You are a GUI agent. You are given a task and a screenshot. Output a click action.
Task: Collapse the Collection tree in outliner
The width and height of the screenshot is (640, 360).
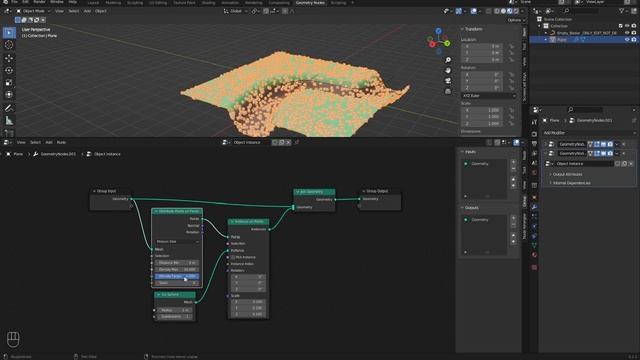(540, 26)
